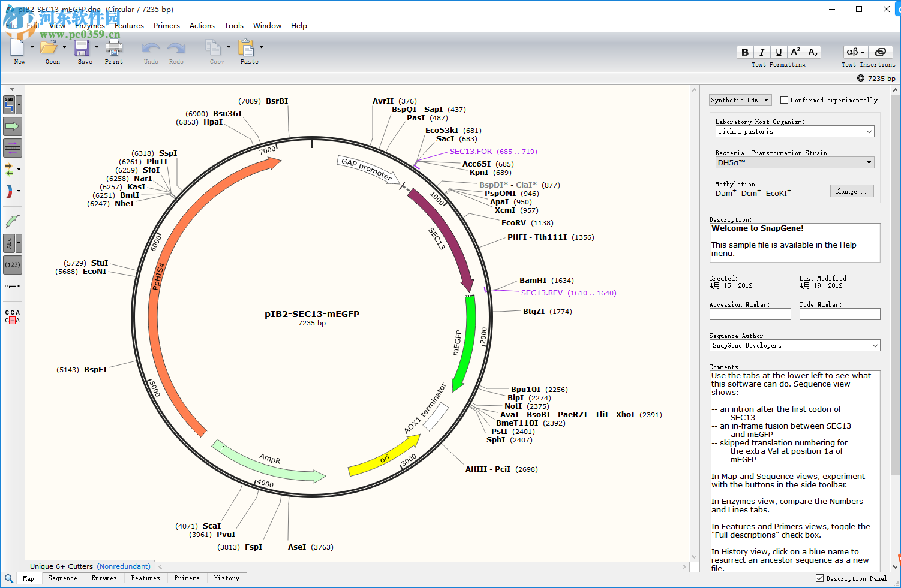
Task: Click Unique 6+ Cutters (Nonredundant) at bottom left
Action: tap(90, 566)
